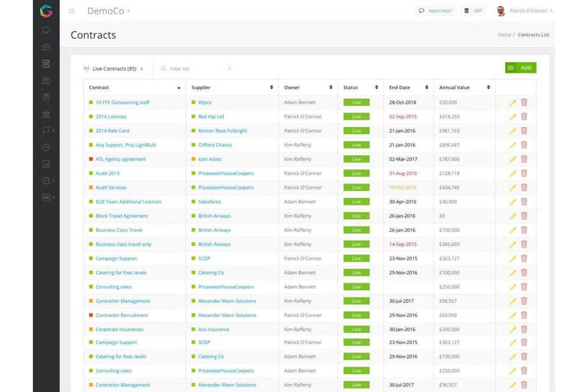The width and height of the screenshot is (588, 392).
Task: Click the Contracts List breadcrumb text
Action: (x=533, y=35)
